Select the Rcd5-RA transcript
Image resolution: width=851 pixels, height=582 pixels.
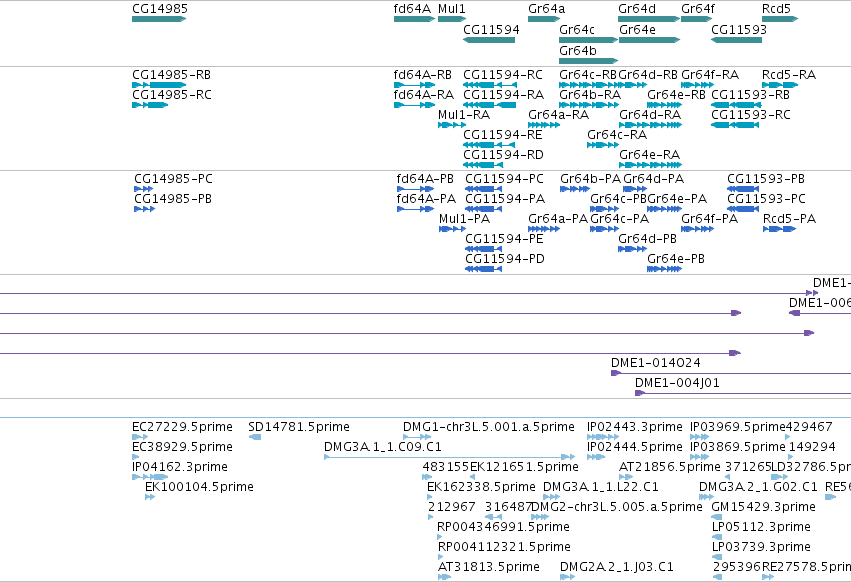[x=780, y=85]
